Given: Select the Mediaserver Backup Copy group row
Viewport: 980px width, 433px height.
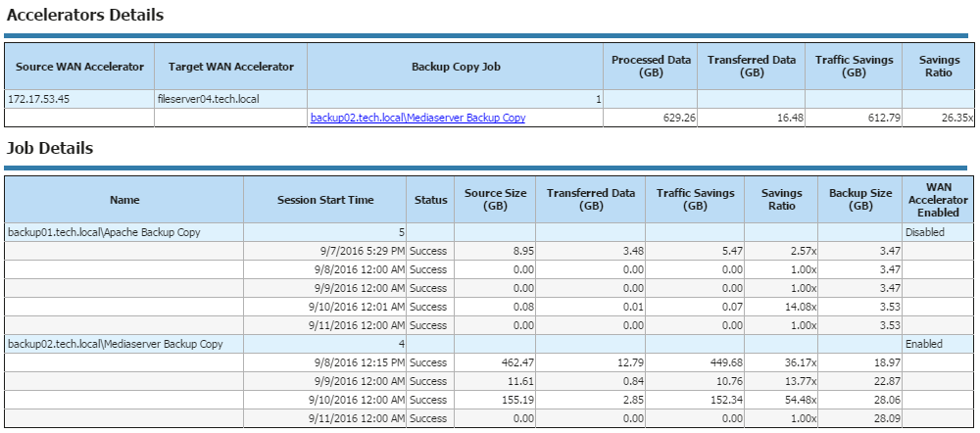Looking at the screenshot, I should [486, 344].
